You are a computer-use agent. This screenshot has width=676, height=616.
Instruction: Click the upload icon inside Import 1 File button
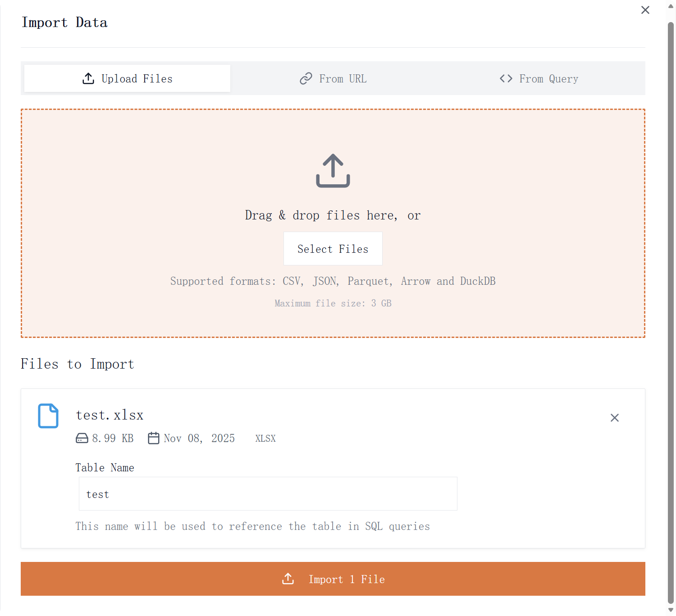[x=288, y=579]
